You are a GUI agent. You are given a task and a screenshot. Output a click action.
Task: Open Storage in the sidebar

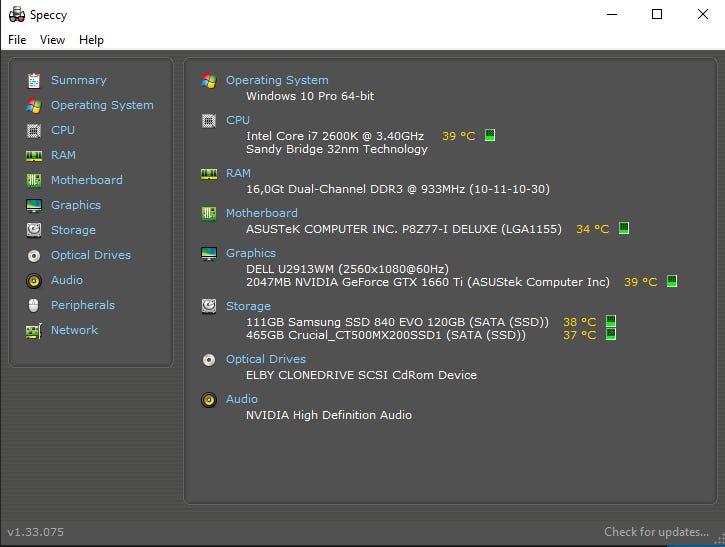tap(73, 230)
